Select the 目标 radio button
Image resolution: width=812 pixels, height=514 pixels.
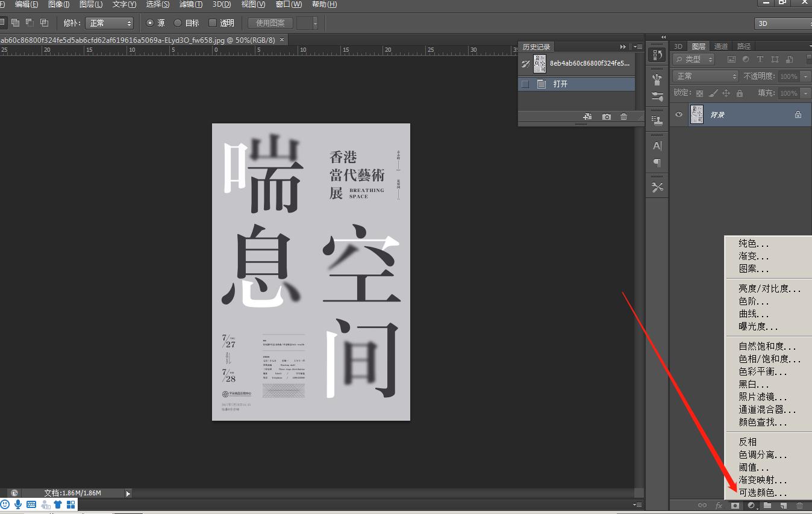tap(178, 23)
